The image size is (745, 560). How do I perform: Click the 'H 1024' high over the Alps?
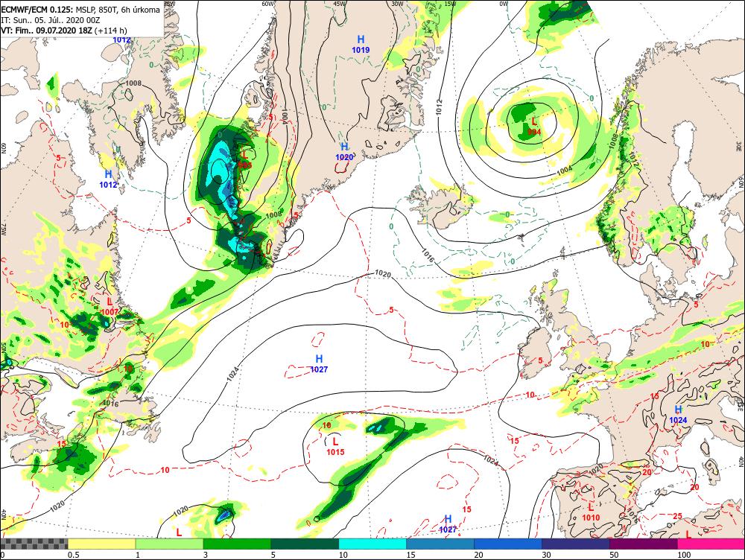point(678,414)
